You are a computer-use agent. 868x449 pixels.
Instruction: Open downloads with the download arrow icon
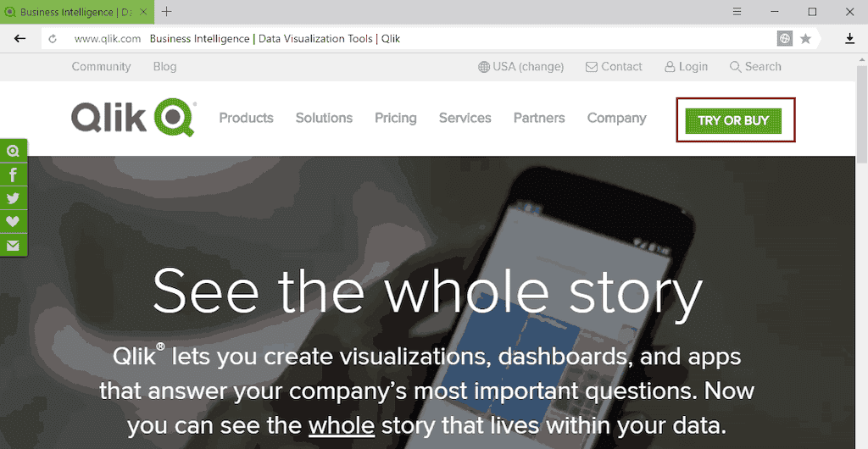click(x=849, y=39)
